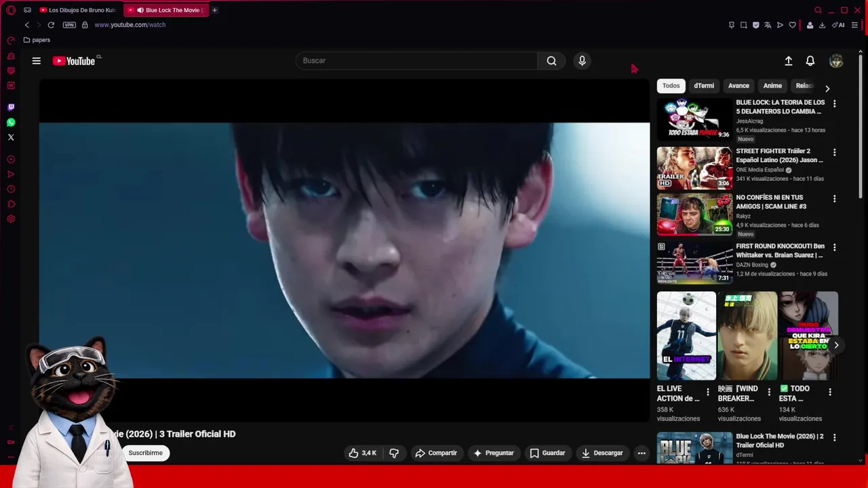
Task: Click the YouTube search magnifier button
Action: pos(551,61)
